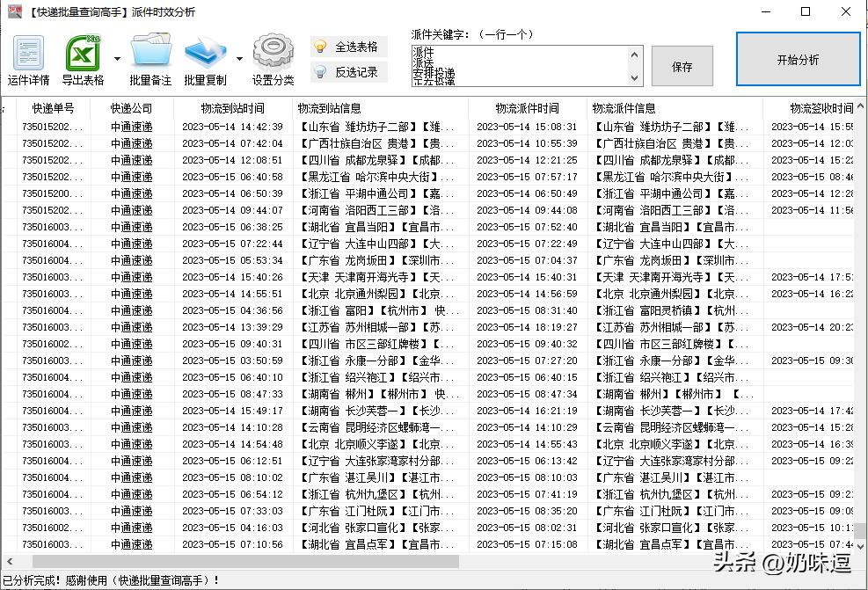Open the 批量备注 folder icon

pyautogui.click(x=150, y=59)
